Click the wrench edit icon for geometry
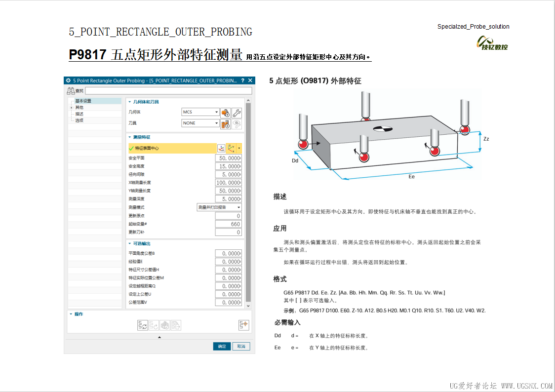 tap(237, 113)
